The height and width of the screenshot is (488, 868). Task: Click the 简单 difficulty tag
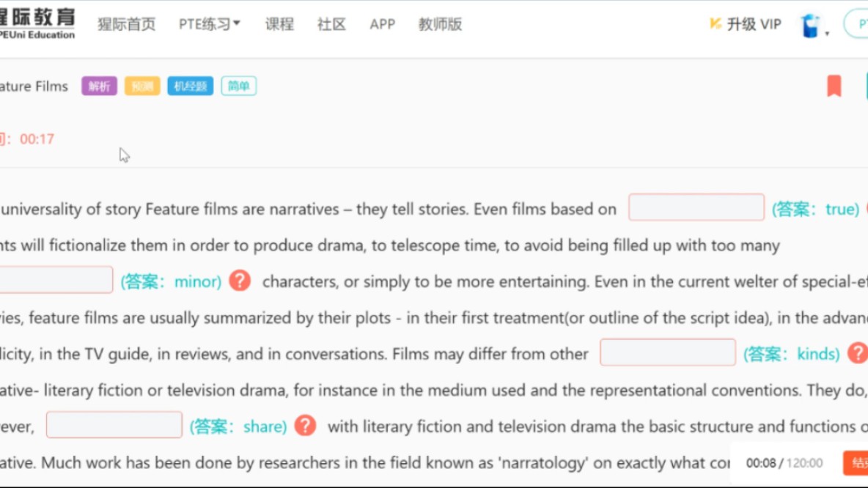[239, 86]
